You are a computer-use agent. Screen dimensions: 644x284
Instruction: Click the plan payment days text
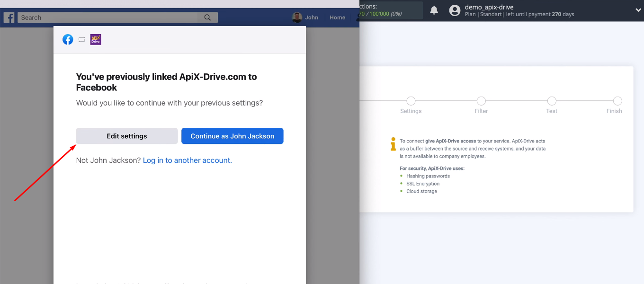519,14
